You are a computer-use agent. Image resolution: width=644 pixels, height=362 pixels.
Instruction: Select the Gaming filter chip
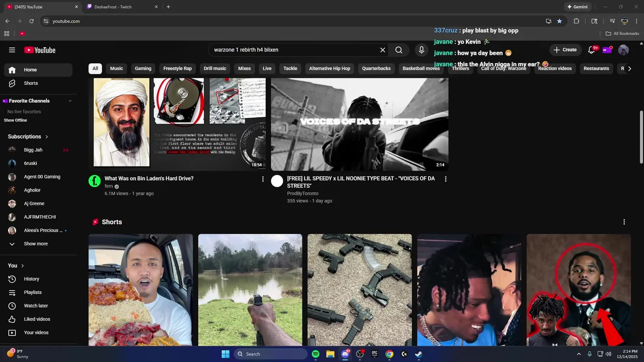coord(143,68)
